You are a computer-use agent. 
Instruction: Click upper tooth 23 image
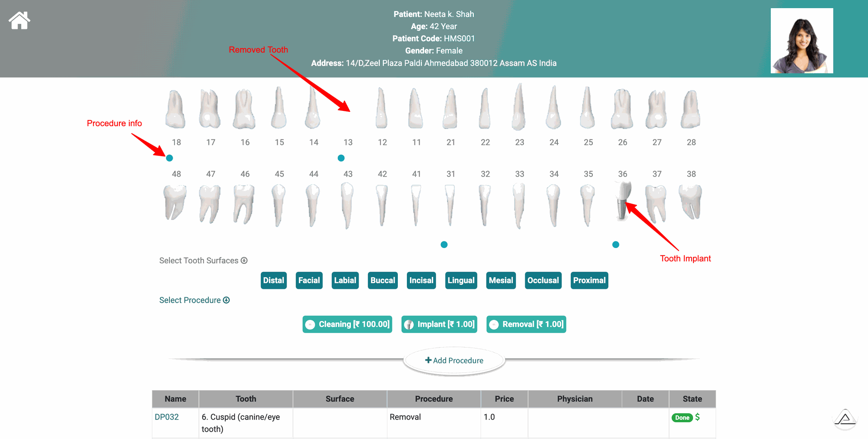[519, 108]
